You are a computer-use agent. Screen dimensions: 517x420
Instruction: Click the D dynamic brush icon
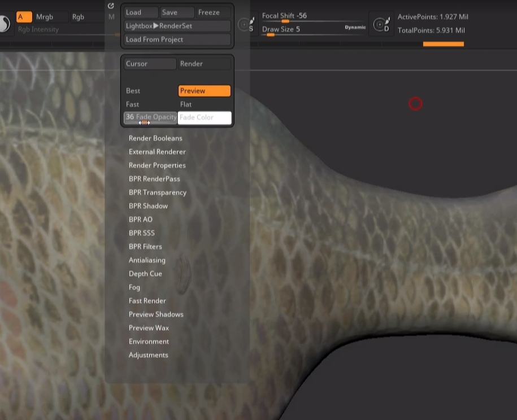pos(382,25)
